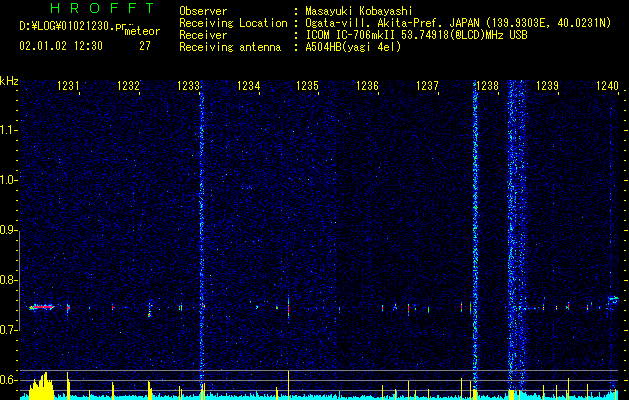Viewport: 629px width, 400px height.
Task: Click the 0.6 frequency axis label
Action: [x=8, y=380]
